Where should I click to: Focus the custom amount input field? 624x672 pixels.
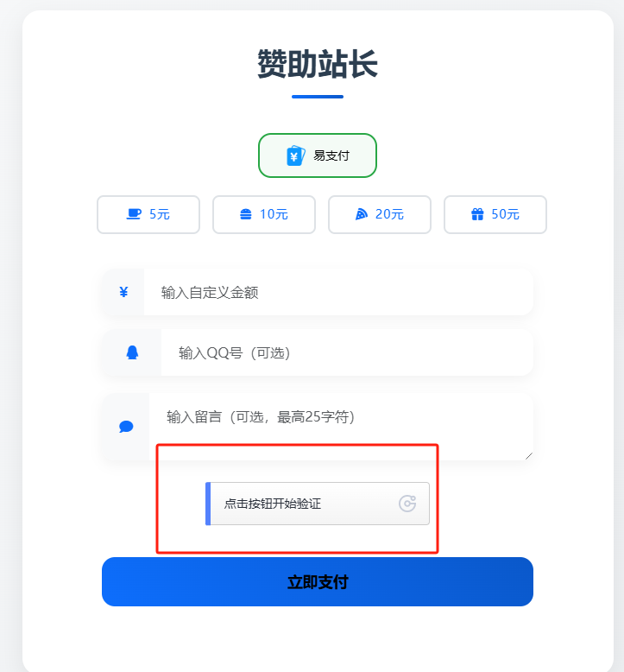point(338,292)
